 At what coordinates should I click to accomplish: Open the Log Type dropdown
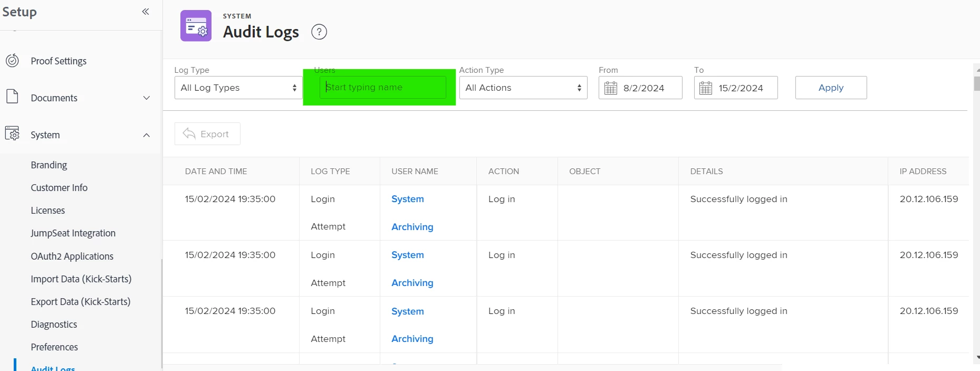pos(238,88)
